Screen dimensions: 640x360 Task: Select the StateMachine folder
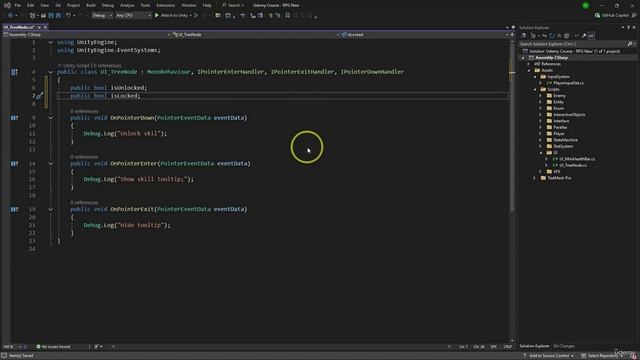point(565,140)
